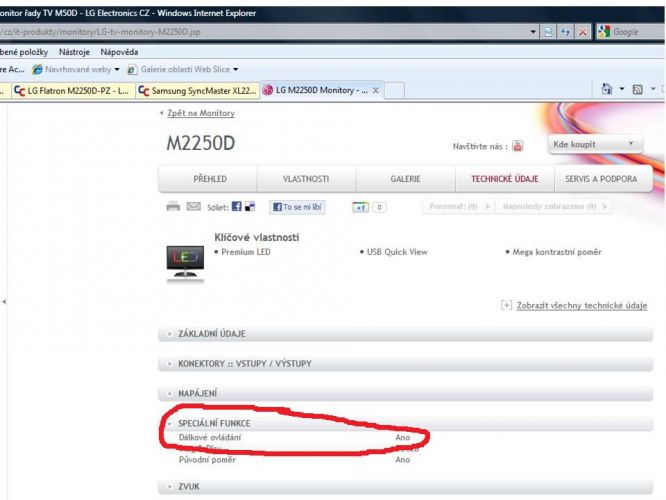Switch to the VLASTNOSTI tab

click(x=306, y=179)
